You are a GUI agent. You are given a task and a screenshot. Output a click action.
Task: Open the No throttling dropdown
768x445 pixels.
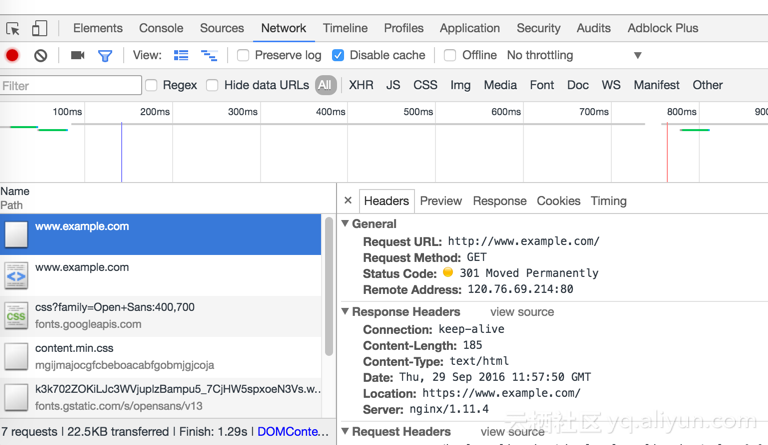pos(574,55)
